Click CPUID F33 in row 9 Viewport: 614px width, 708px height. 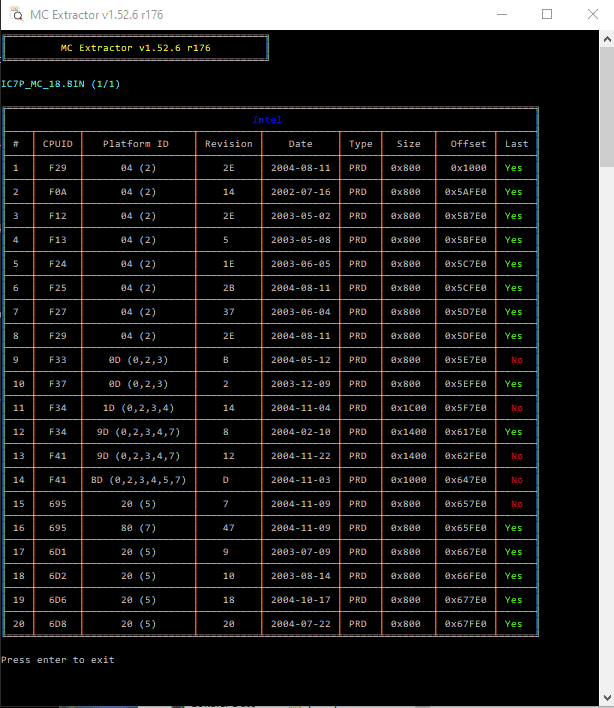click(57, 360)
